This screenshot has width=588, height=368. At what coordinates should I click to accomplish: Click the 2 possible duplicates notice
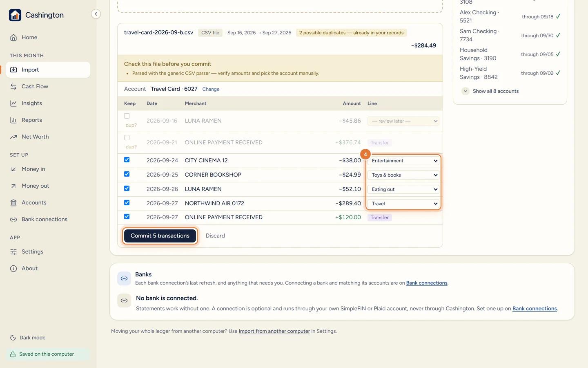point(351,33)
